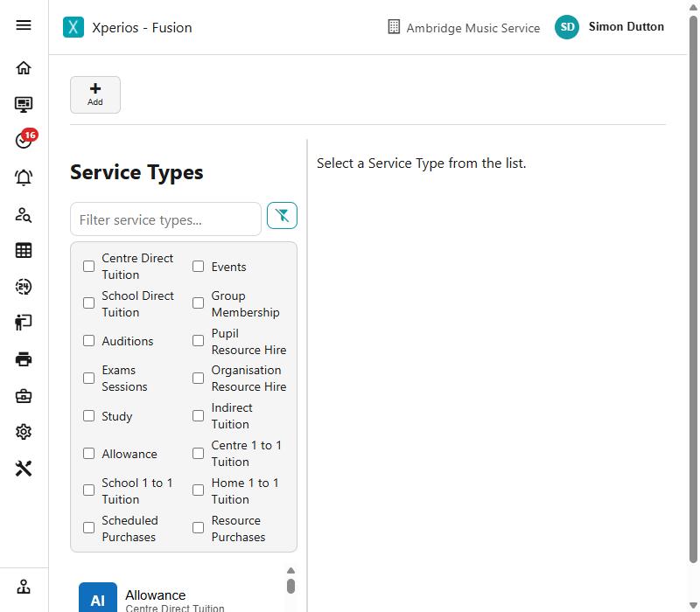Click the Xperios X logo
The image size is (700, 612).
[73, 27]
